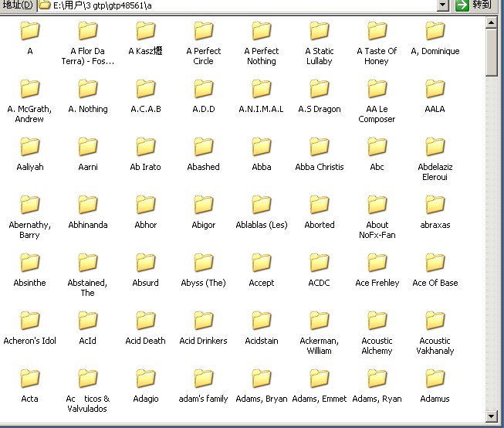Select the Abc folder label
The width and height of the screenshot is (504, 428).
377,167
